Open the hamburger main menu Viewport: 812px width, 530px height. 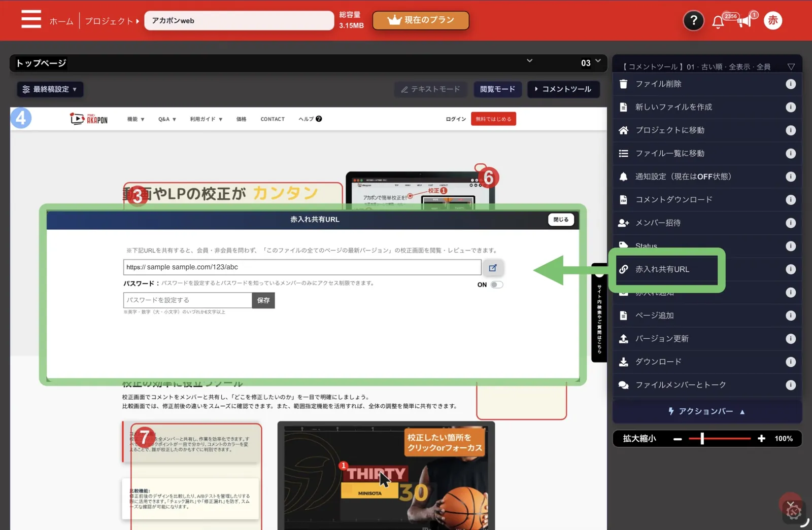pyautogui.click(x=31, y=19)
